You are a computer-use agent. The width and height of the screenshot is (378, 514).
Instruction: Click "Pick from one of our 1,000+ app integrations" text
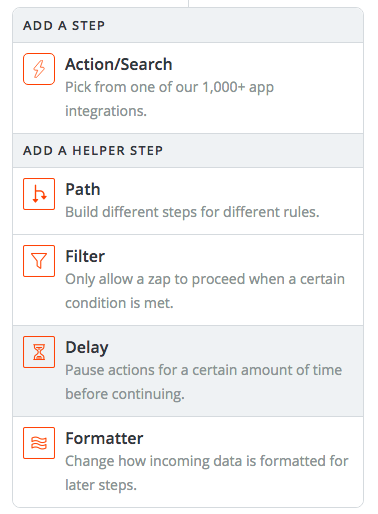pos(169,99)
